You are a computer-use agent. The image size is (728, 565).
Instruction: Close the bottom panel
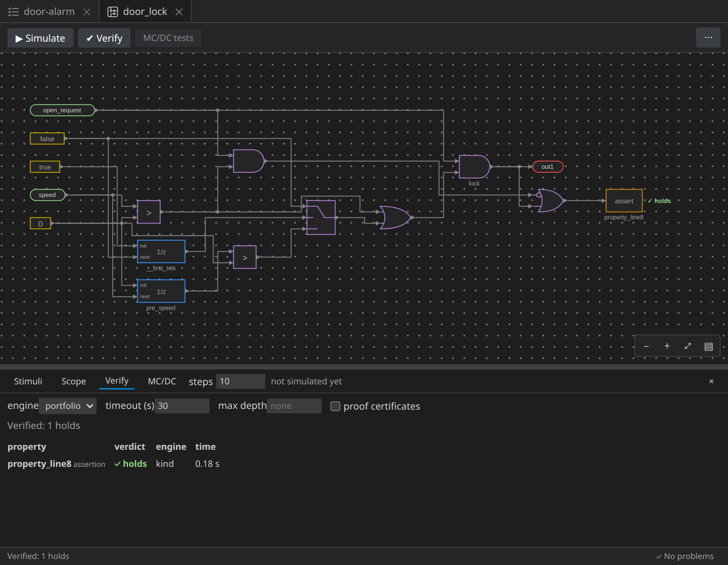pyautogui.click(x=711, y=381)
